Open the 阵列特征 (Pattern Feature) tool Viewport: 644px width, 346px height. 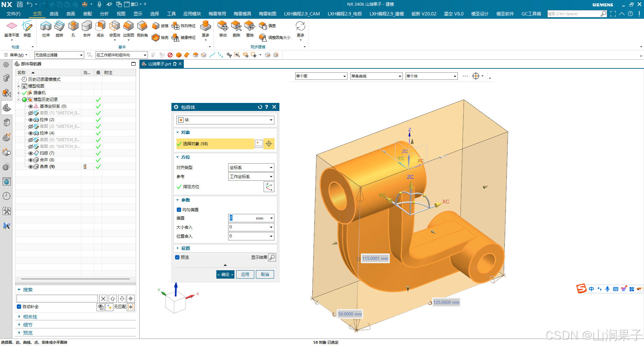183,26
